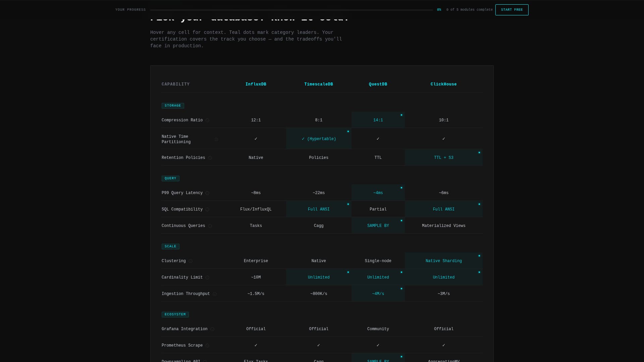The height and width of the screenshot is (362, 644).
Task: Click the 0% progress value
Action: point(439,10)
